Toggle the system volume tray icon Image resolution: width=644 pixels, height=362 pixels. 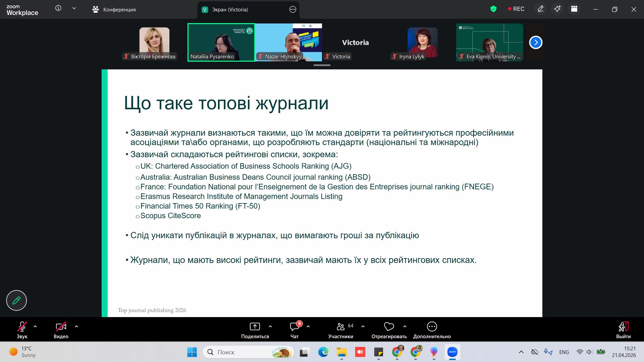pos(589,352)
